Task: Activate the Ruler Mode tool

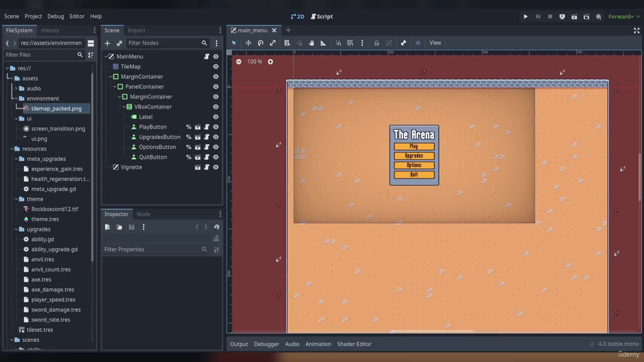Action: point(324,43)
